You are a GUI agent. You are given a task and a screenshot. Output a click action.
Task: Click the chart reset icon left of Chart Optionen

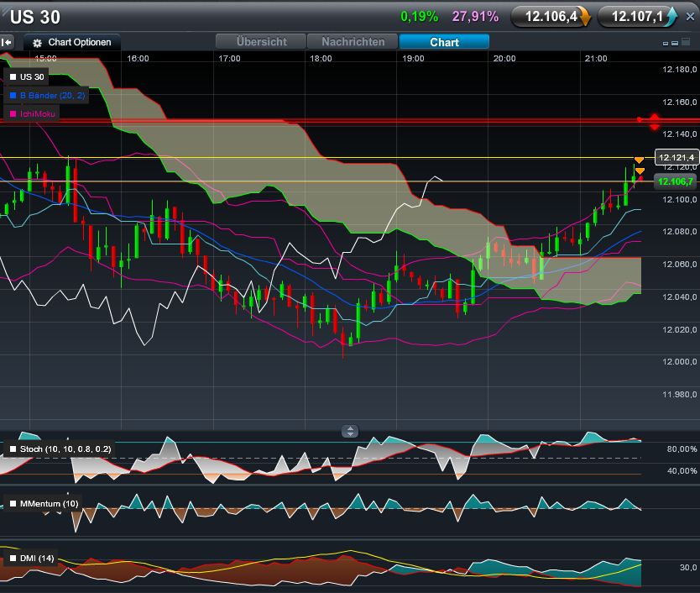coord(7,41)
